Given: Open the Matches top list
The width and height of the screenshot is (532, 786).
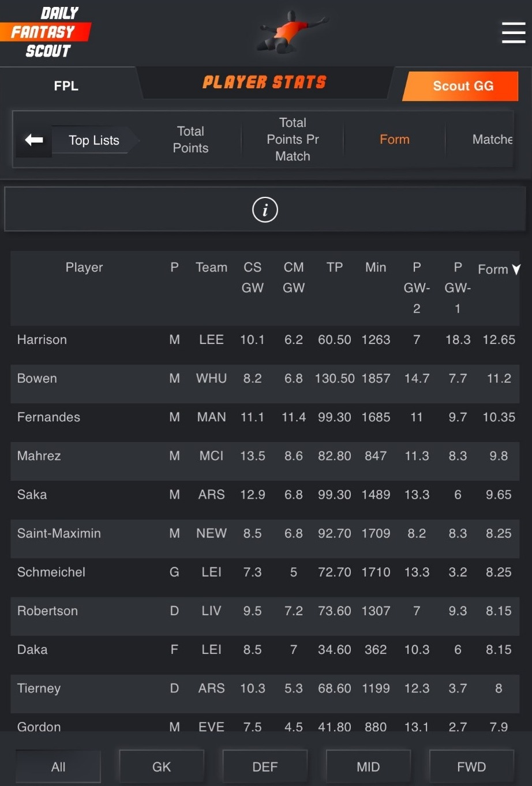Looking at the screenshot, I should pos(492,140).
